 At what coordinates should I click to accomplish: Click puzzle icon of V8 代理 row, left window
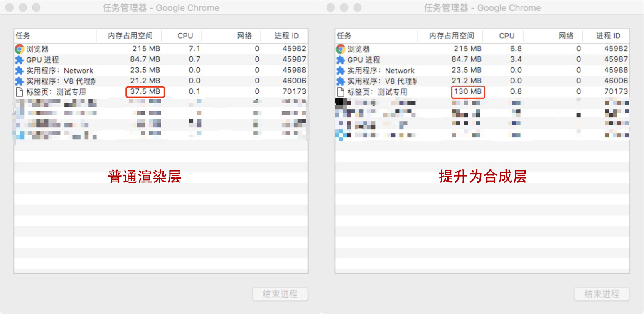[x=19, y=81]
